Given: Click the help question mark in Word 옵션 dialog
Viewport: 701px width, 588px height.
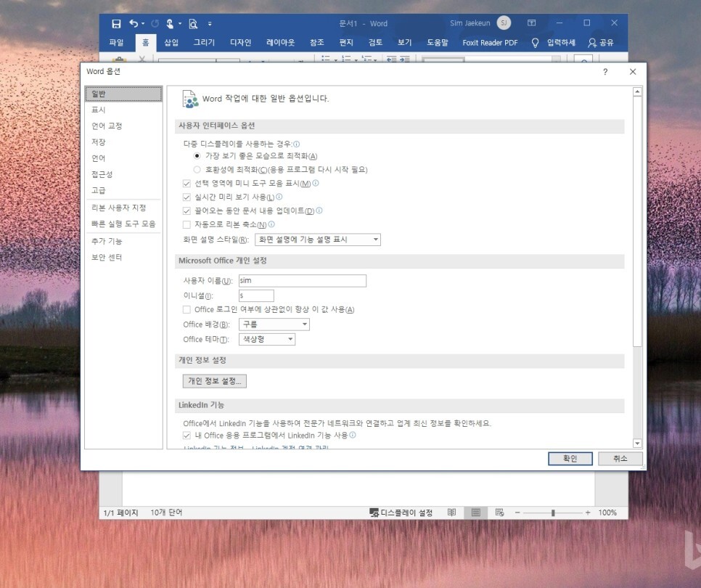Looking at the screenshot, I should point(605,72).
